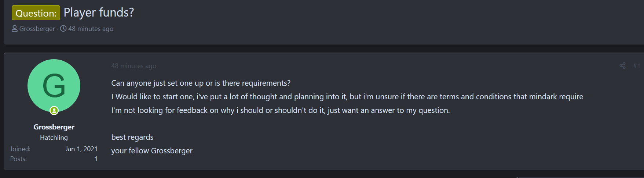Viewport: 644px width, 178px height.
Task: Click the Hatchling user title
Action: (x=54, y=138)
